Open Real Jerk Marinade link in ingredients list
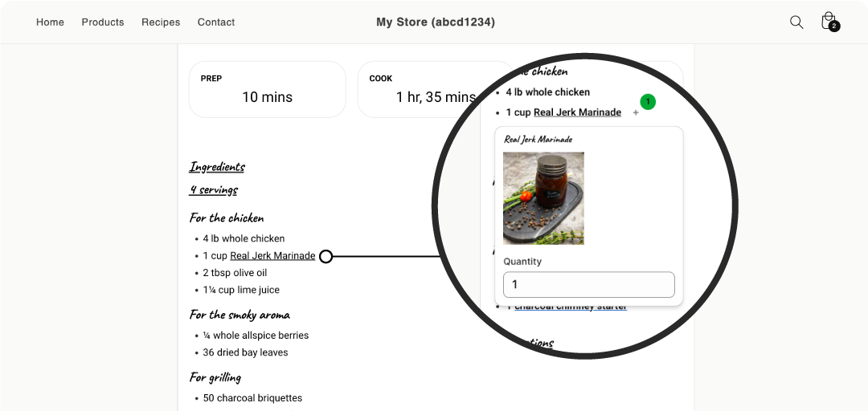The height and width of the screenshot is (411, 868). pos(272,256)
